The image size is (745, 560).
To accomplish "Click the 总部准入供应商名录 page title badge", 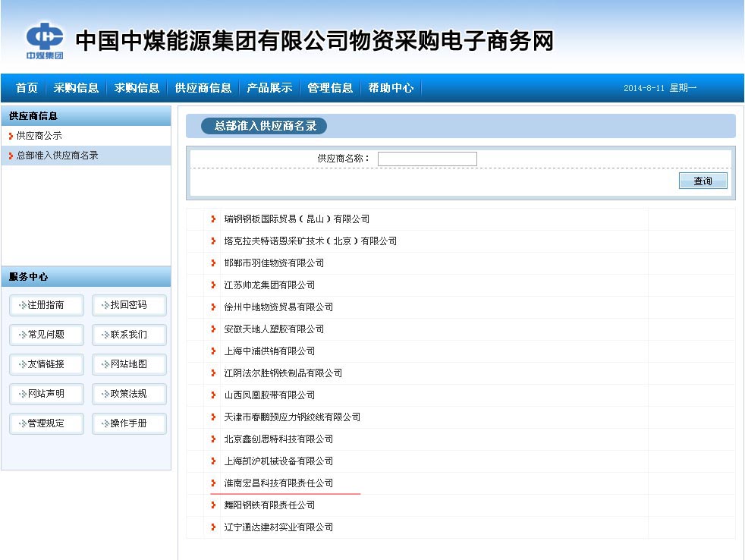I will [x=264, y=126].
